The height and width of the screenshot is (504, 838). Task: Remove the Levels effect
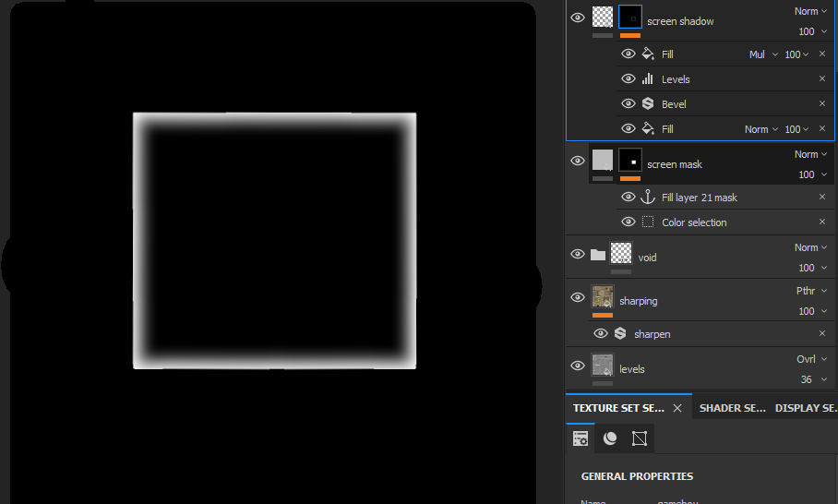[822, 78]
